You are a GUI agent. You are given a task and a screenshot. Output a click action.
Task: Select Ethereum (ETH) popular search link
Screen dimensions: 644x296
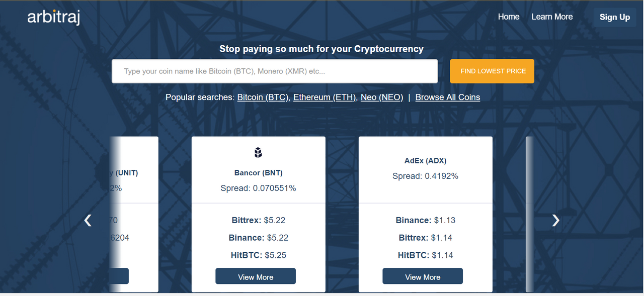pyautogui.click(x=325, y=97)
